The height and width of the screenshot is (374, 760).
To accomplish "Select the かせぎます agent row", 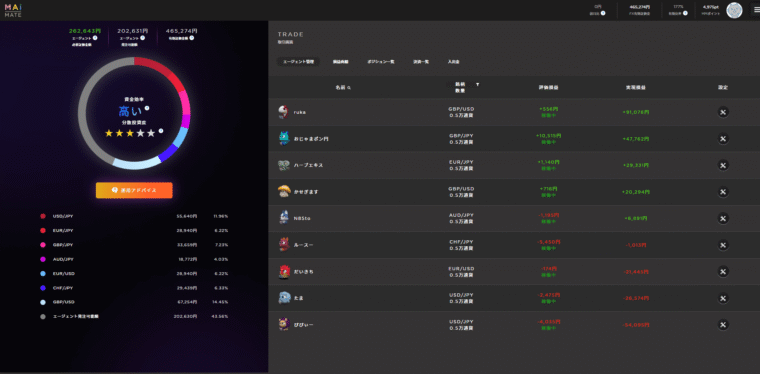I will pyautogui.click(x=514, y=192).
